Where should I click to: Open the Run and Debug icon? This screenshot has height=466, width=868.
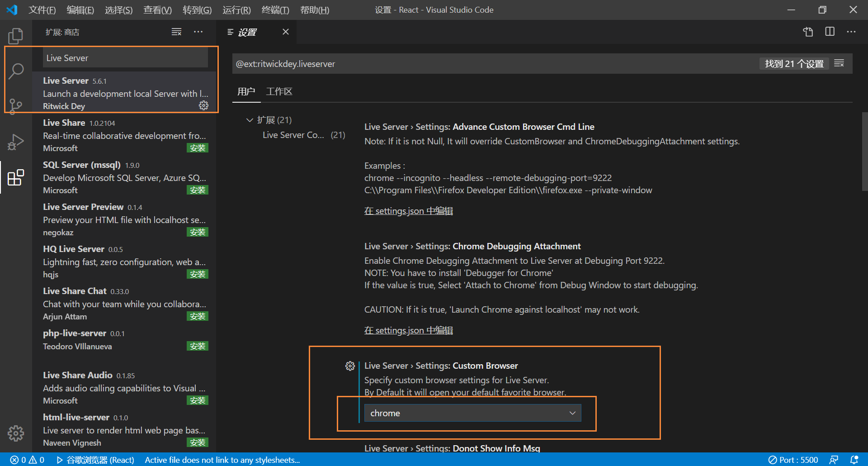tap(16, 142)
